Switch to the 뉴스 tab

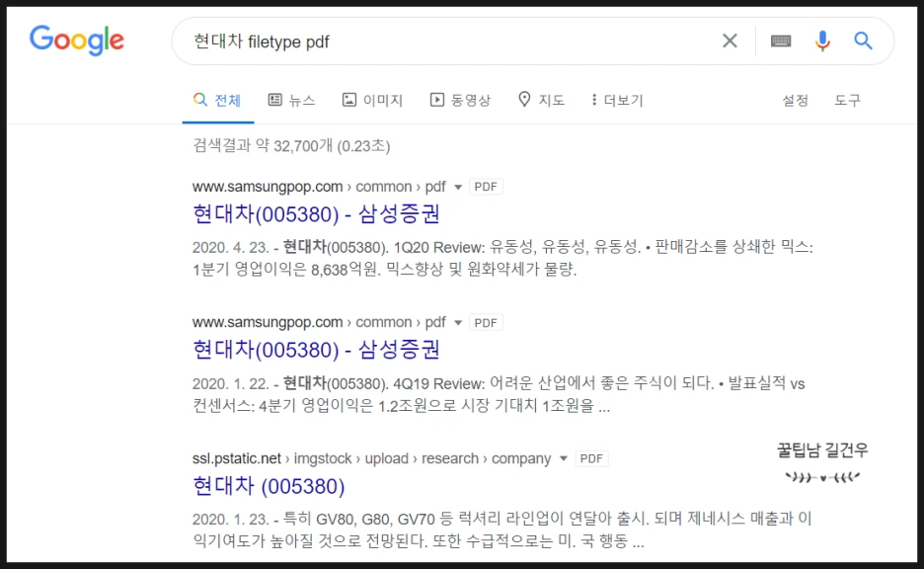click(x=291, y=100)
